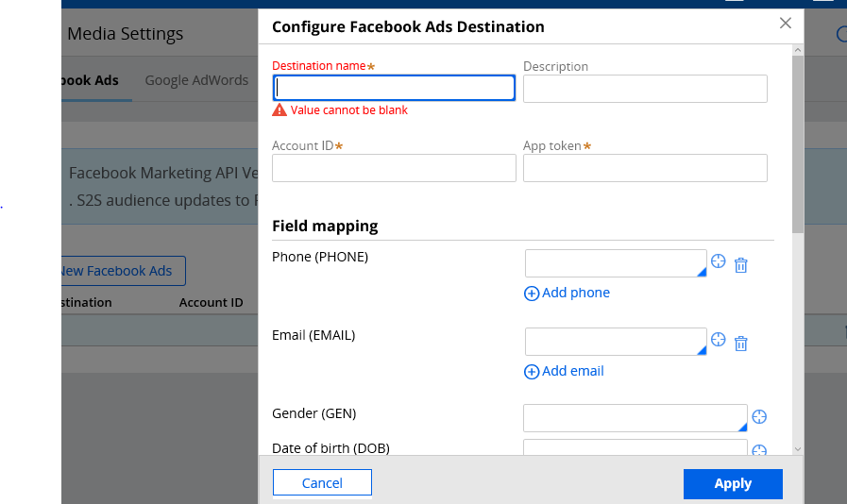This screenshot has width=847, height=504.
Task: Open property picker for Gender field
Action: [759, 416]
